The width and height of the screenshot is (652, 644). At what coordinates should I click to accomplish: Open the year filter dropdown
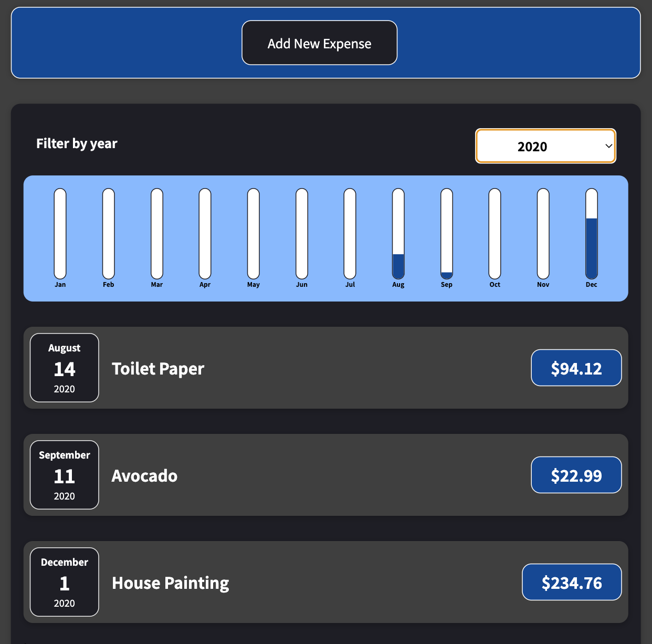[x=545, y=146]
